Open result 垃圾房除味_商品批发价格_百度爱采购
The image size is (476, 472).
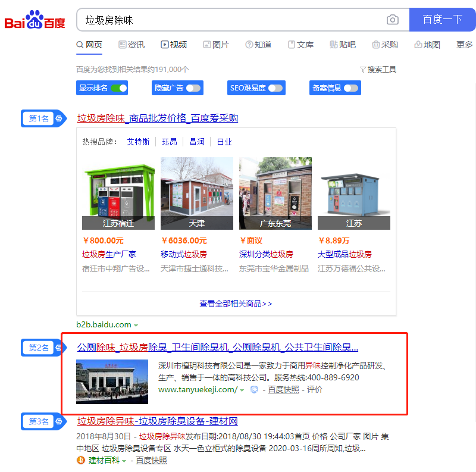click(x=158, y=118)
